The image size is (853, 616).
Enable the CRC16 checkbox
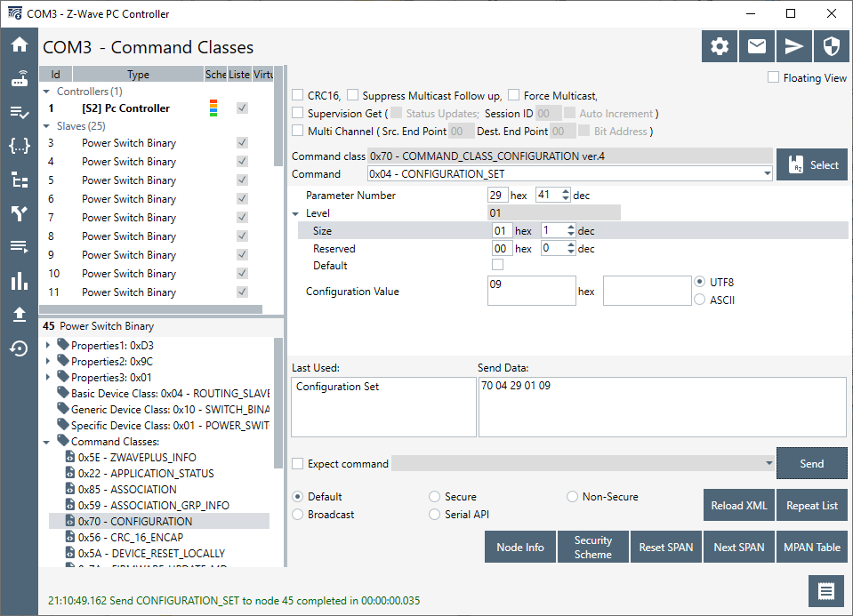click(299, 96)
